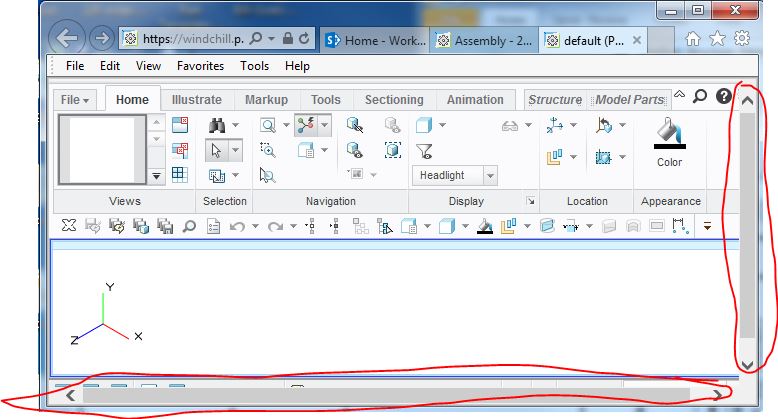
Task: Click the yellow alignment bars Location icon
Action: pyautogui.click(x=555, y=157)
